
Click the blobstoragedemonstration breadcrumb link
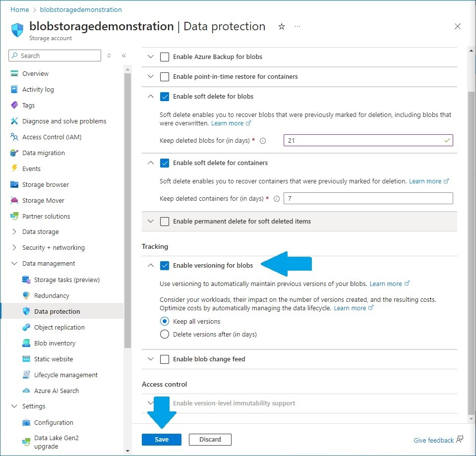(x=81, y=9)
